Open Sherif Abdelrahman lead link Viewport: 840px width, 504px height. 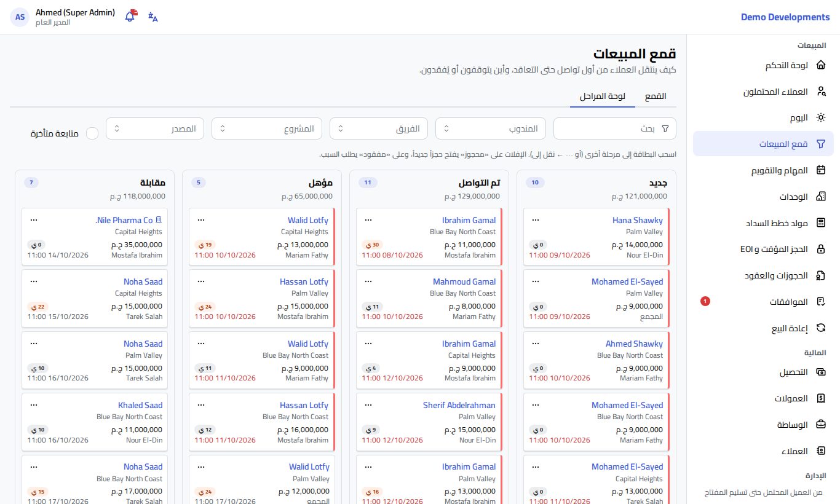point(459,405)
